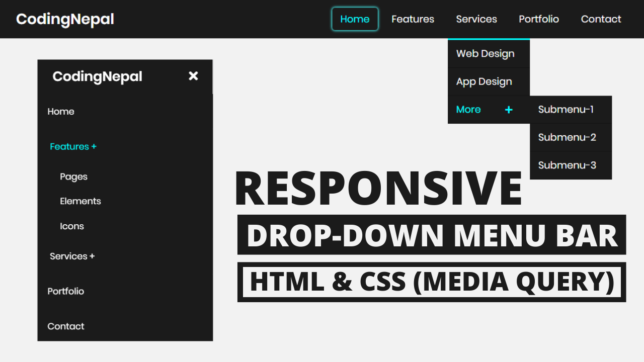644x362 pixels.
Task: Select Web Design from the Services dropdown
Action: pyautogui.click(x=485, y=54)
